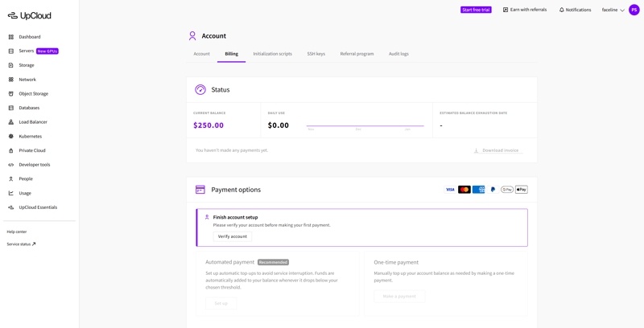Click the Object Storage sidebar icon
The image size is (644, 328).
pos(11,94)
